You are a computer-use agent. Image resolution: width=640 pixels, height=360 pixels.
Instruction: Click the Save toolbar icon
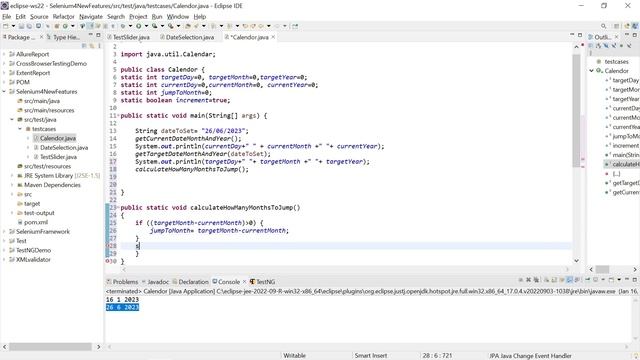tap(21, 26)
